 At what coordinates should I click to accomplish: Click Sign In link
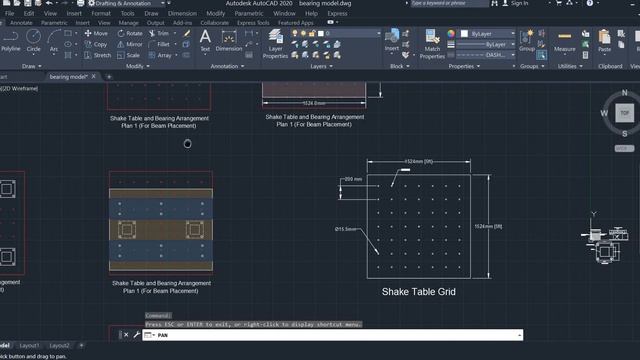519,3
